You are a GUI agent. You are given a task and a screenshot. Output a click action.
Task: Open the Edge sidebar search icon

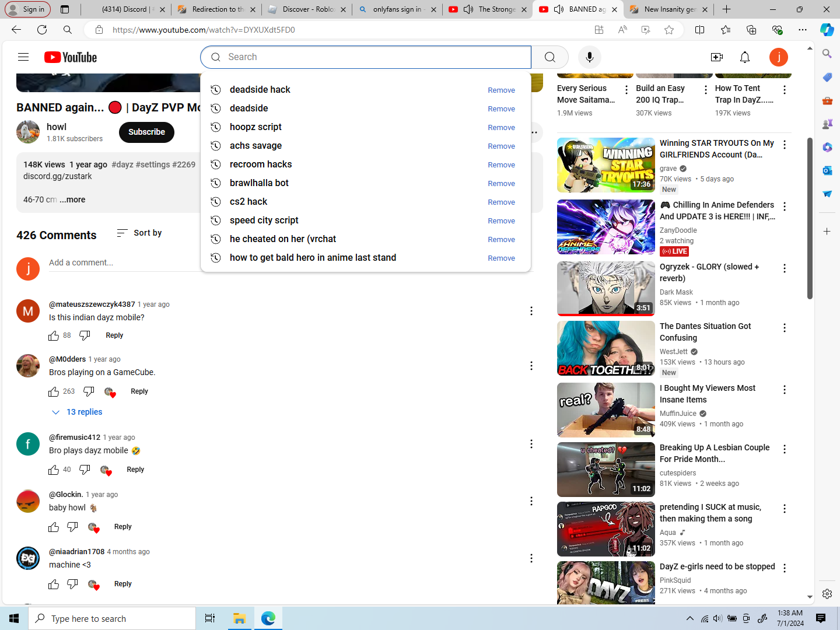827,54
